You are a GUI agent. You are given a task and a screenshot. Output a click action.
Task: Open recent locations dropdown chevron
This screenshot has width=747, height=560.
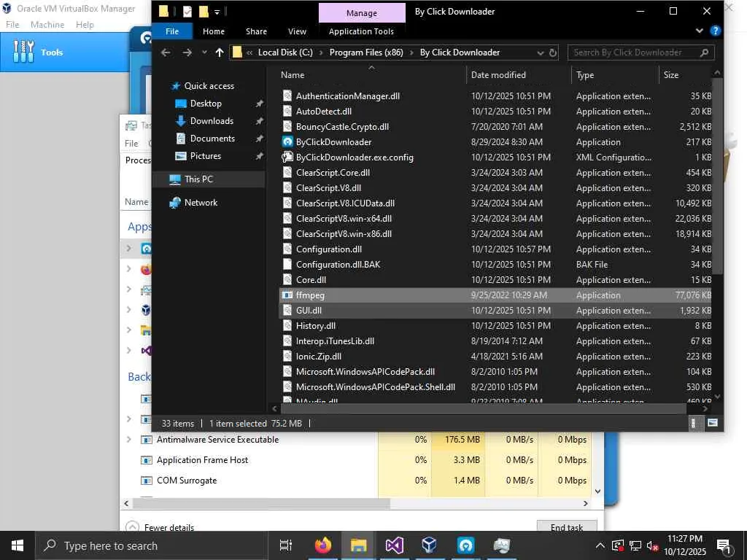click(x=204, y=52)
